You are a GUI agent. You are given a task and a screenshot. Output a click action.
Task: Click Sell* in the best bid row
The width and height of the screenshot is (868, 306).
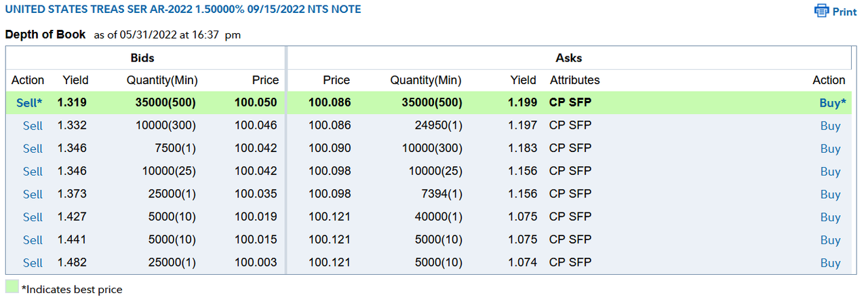coord(29,102)
